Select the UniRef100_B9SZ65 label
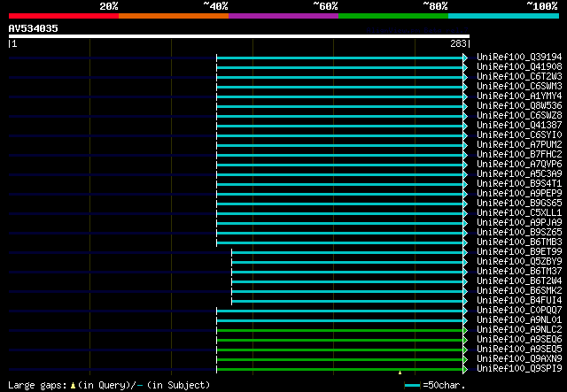The image size is (567, 392). [519, 233]
